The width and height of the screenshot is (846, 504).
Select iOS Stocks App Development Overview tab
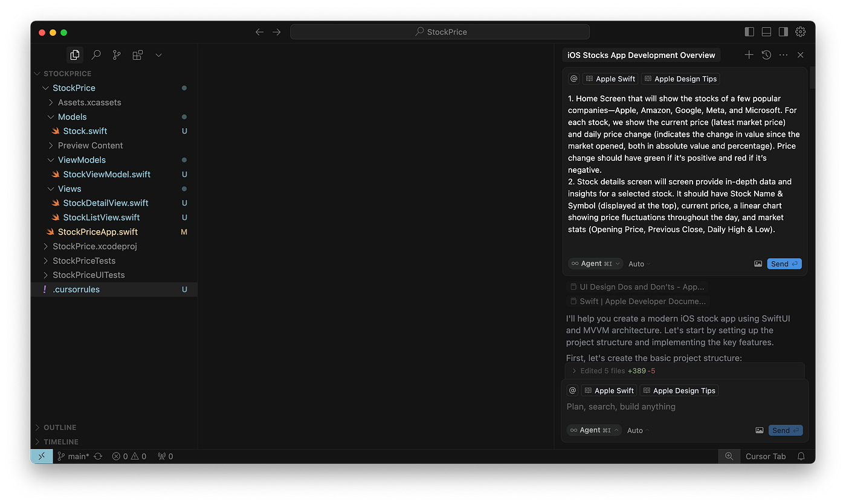(641, 55)
